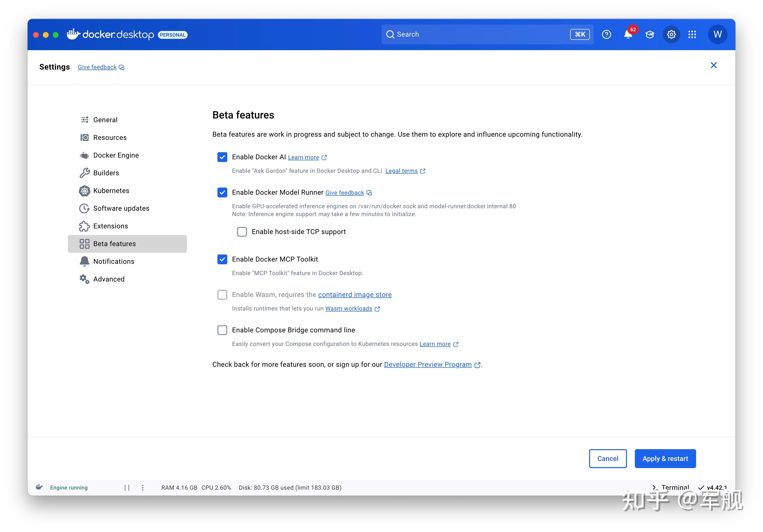Click the W user avatar
This screenshot has height=532, width=763.
tap(717, 34)
